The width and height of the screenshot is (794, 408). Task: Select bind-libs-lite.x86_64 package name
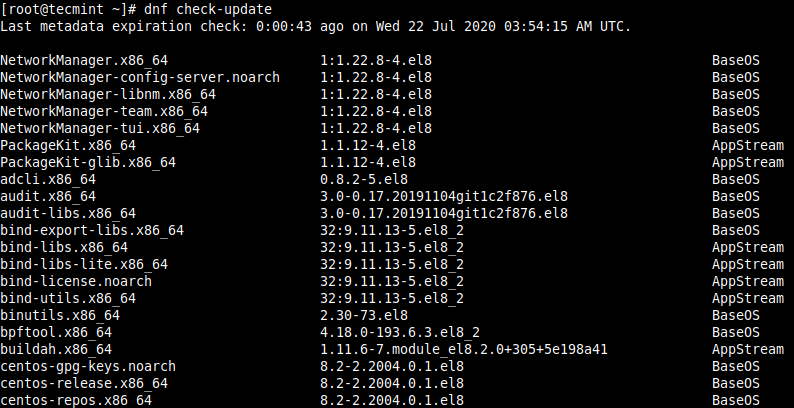coord(84,265)
